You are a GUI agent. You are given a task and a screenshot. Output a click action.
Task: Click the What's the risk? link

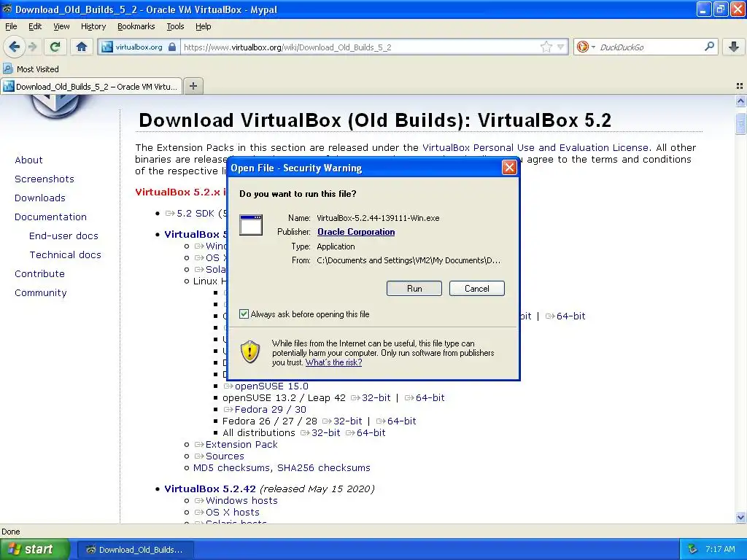[333, 362]
